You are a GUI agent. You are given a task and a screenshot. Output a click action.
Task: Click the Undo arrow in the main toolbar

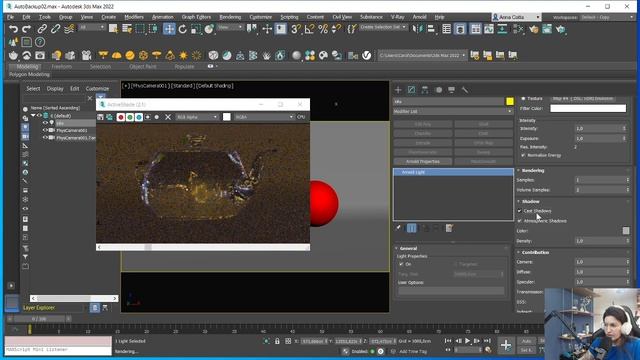pos(13,29)
